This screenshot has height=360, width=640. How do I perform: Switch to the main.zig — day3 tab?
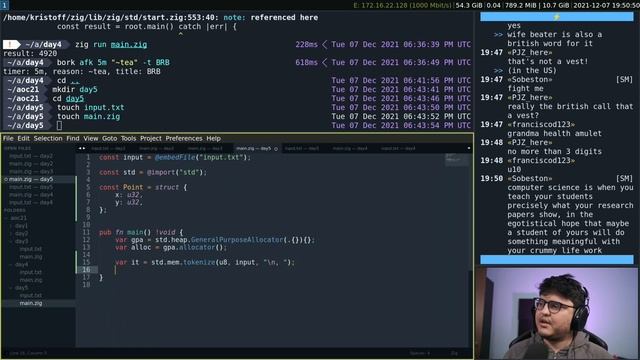tap(205, 149)
